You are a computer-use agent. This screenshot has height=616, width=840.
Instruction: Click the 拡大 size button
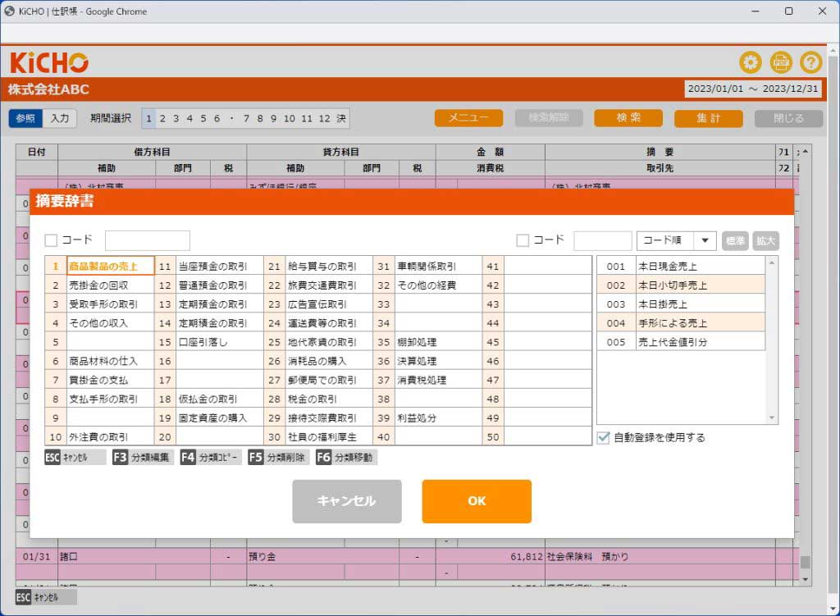[x=765, y=240]
